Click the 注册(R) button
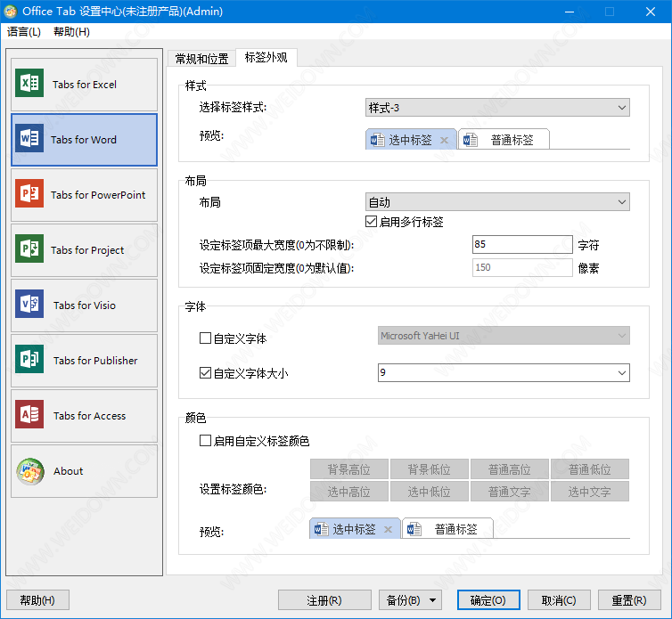The height and width of the screenshot is (619, 672). click(x=324, y=600)
